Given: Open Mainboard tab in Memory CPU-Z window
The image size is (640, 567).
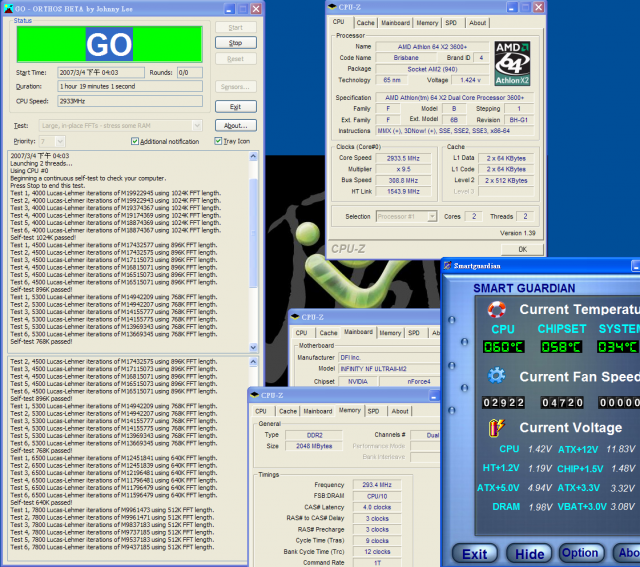Looking at the screenshot, I should pyautogui.click(x=318, y=411).
